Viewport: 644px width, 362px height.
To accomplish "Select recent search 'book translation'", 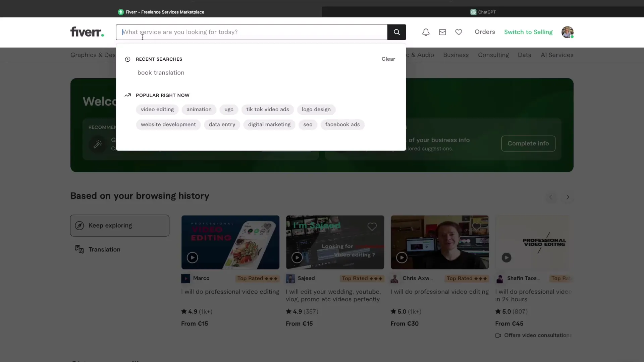I will pos(161,73).
